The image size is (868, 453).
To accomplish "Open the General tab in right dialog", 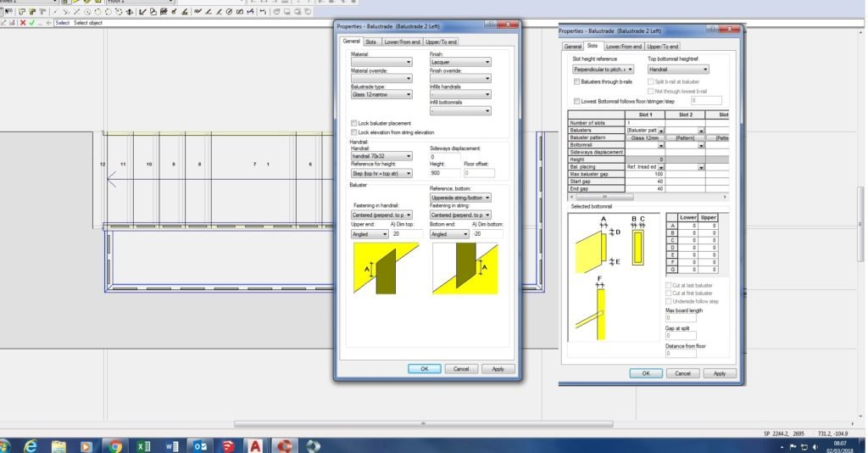I will coord(573,47).
